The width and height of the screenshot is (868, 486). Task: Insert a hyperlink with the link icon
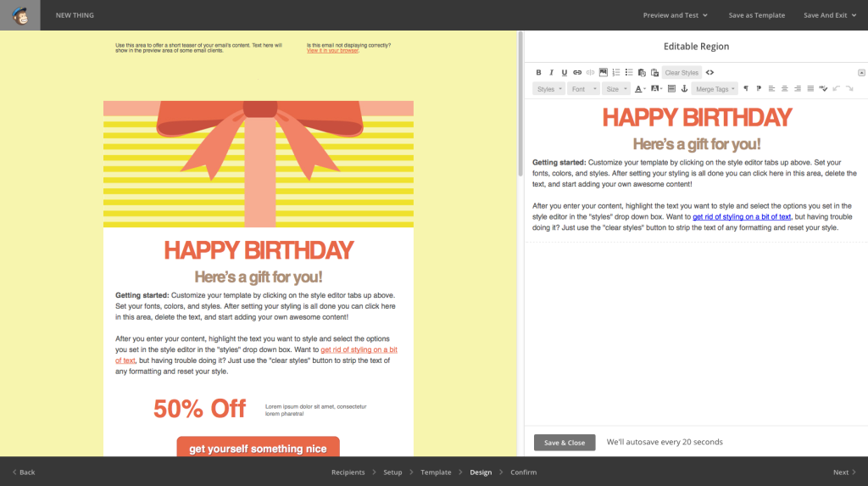(577, 73)
